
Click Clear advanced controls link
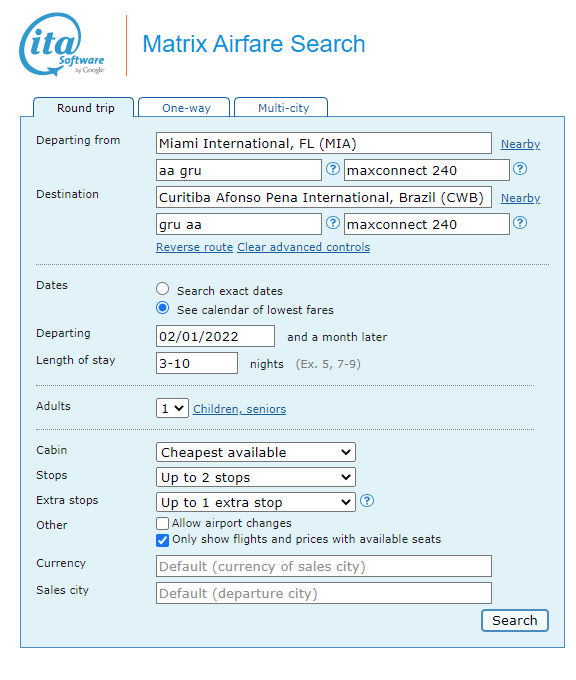pos(304,247)
